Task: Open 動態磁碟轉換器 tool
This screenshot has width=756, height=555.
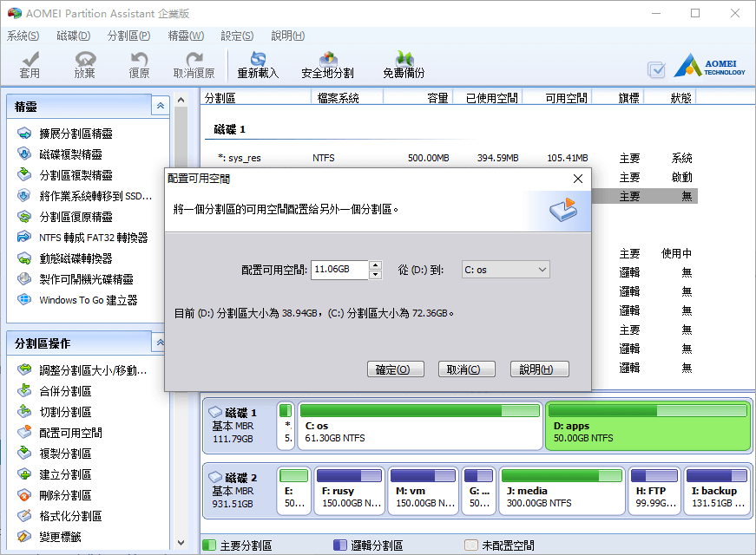Action: [64, 258]
